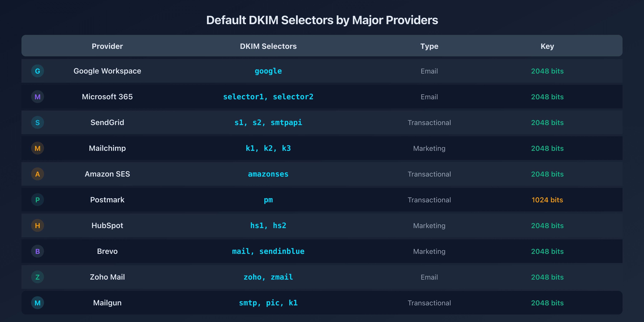Sort by the Provider column header

point(107,46)
